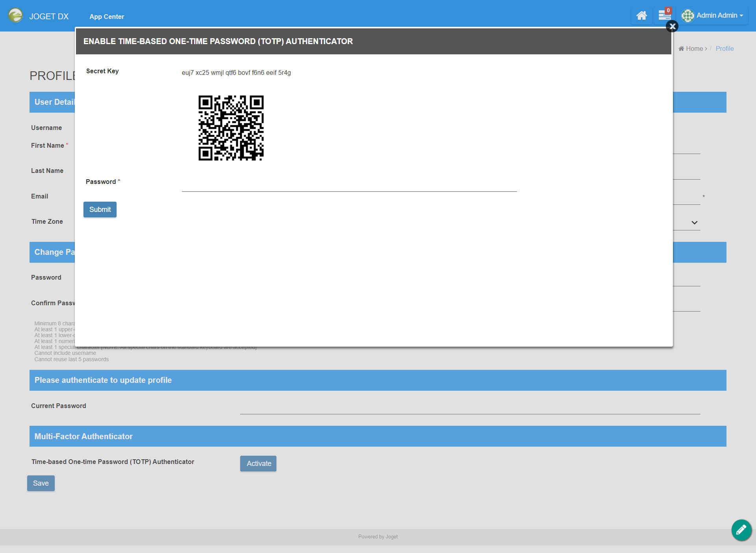Click the JOGET DX title text

point(49,17)
